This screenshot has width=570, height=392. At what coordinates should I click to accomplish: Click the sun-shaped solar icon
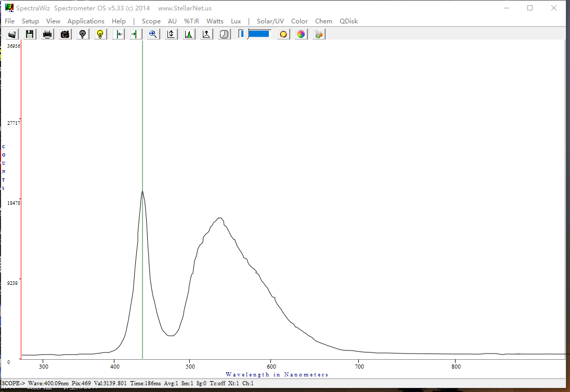tap(283, 34)
